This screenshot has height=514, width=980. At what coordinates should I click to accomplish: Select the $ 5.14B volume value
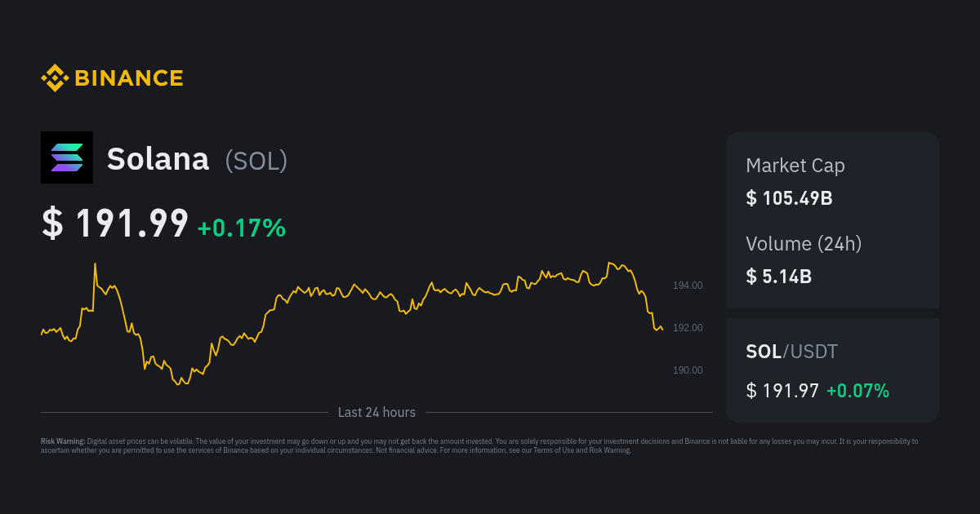[x=778, y=277]
